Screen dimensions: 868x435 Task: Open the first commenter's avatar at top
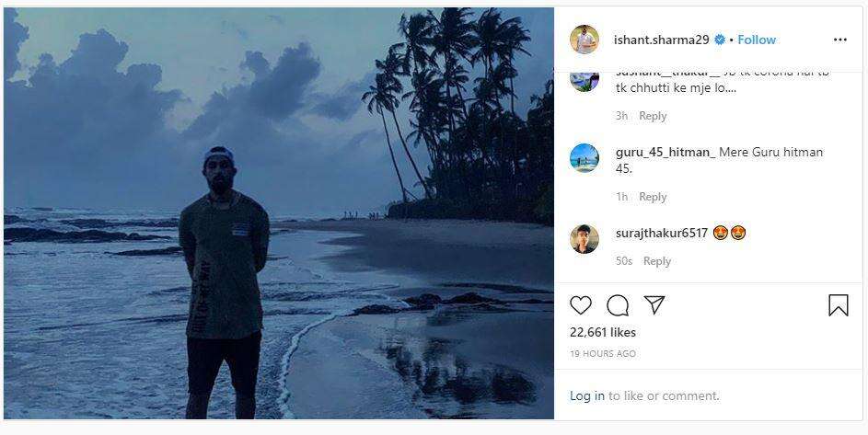coord(584,78)
